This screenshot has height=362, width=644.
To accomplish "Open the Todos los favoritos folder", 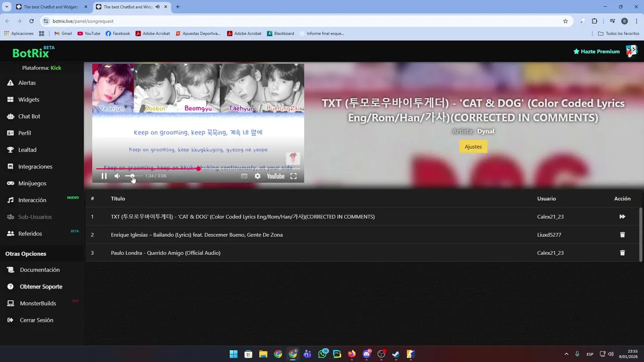I will tap(619, 34).
